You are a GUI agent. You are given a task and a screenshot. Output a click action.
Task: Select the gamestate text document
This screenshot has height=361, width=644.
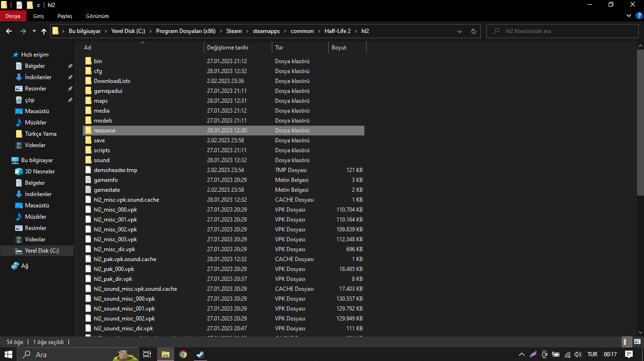(107, 190)
